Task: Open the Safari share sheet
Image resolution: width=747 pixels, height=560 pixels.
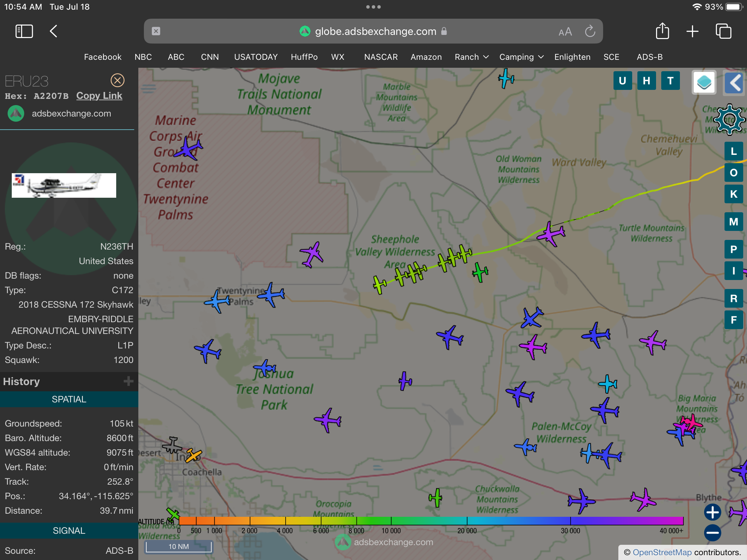Action: tap(662, 31)
